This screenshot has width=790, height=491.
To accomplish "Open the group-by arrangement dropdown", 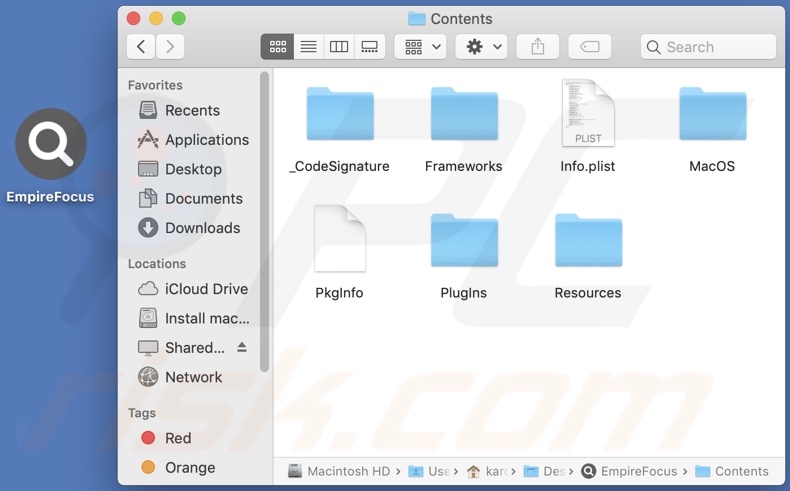I will point(420,47).
